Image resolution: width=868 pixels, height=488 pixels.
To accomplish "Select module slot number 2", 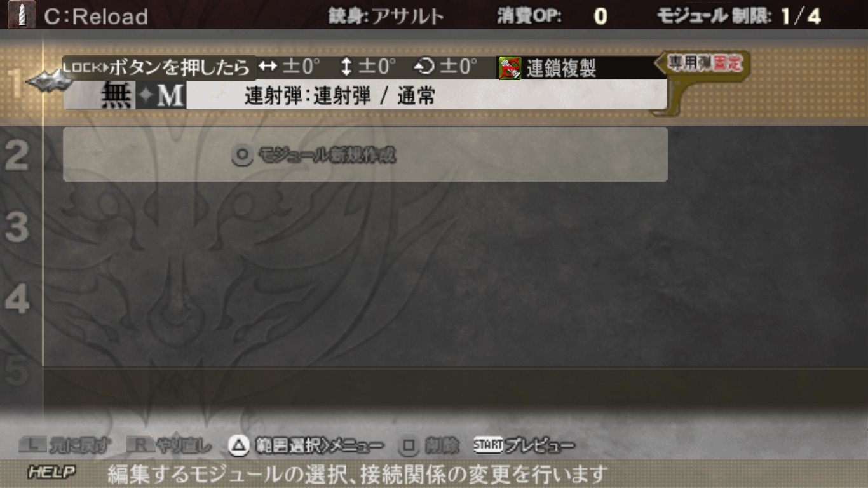I will point(17,156).
